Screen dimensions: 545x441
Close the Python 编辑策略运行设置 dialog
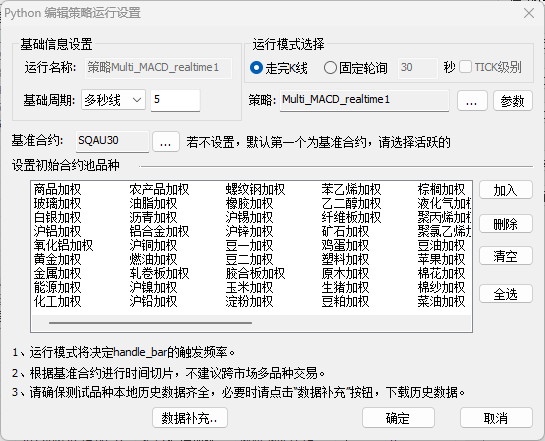(529, 14)
